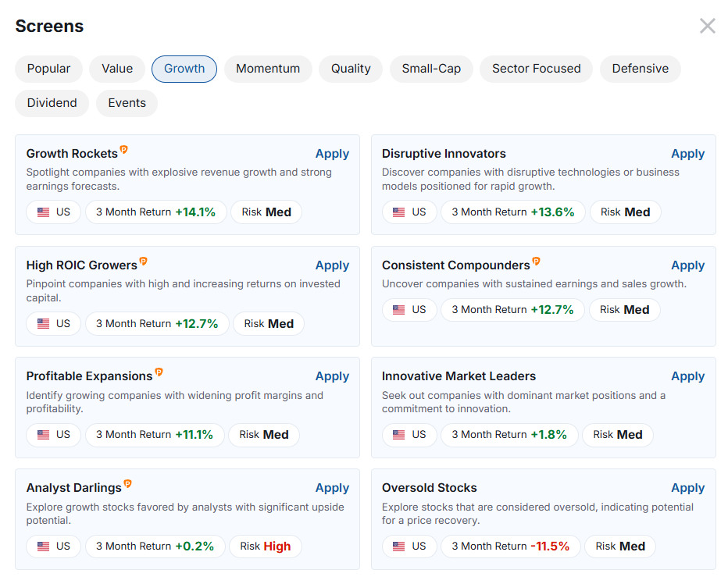Click the US flag on the Oversold Stocks card
The width and height of the screenshot is (728, 584).
pos(401,547)
